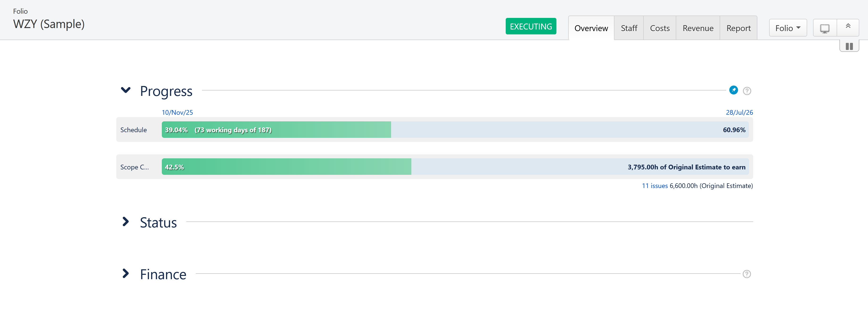Open help icon next to Finance section
This screenshot has height=311, width=868.
pos(747,274)
